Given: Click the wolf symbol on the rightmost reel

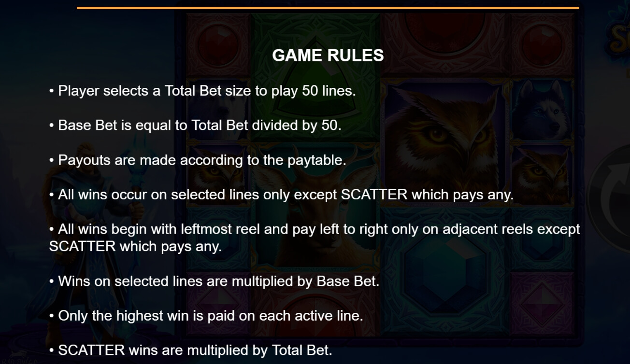Looking at the screenshot, I should click(541, 110).
